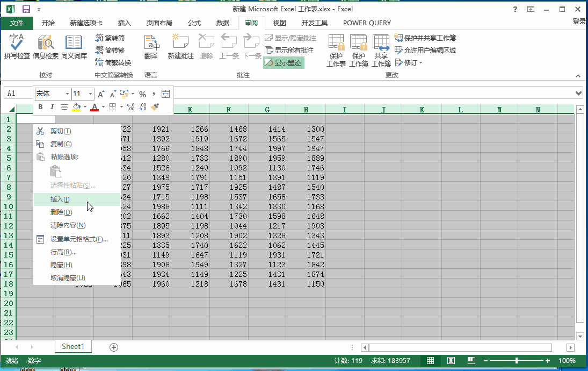
Task: Click the Format Painter brush
Action: click(155, 107)
